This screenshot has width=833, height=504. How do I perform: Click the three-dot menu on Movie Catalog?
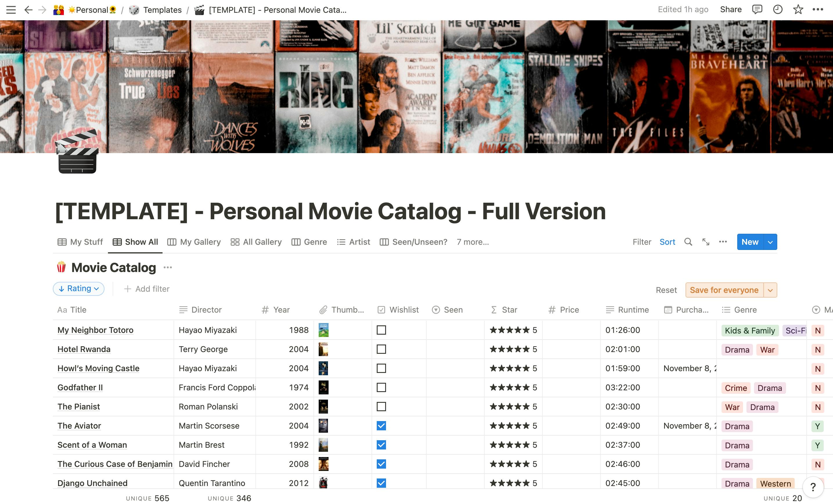tap(169, 267)
